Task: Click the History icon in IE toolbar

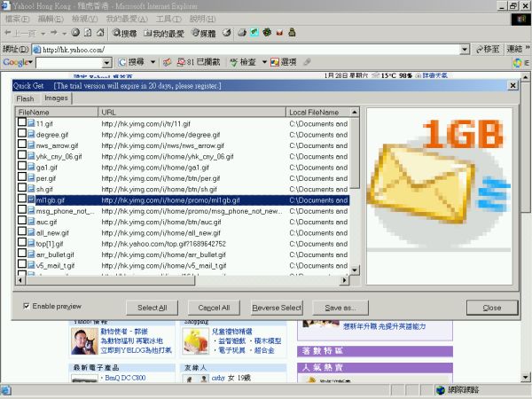Action: (x=227, y=33)
